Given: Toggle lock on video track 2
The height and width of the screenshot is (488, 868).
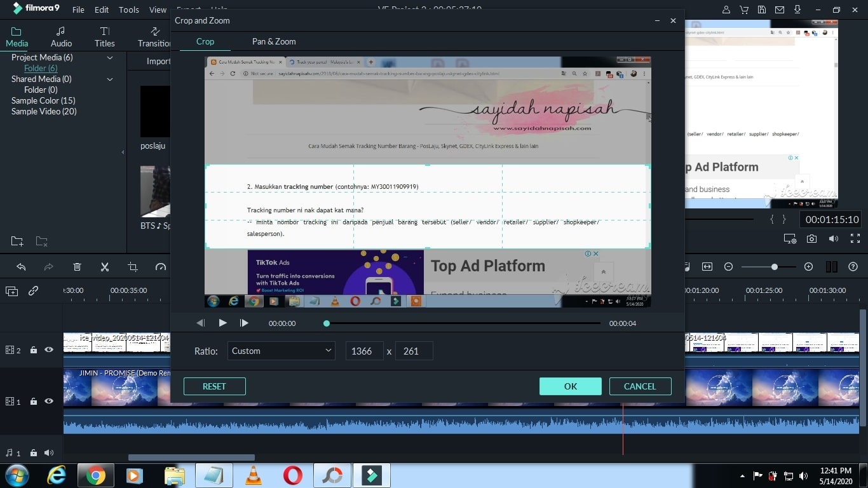Looking at the screenshot, I should (34, 349).
